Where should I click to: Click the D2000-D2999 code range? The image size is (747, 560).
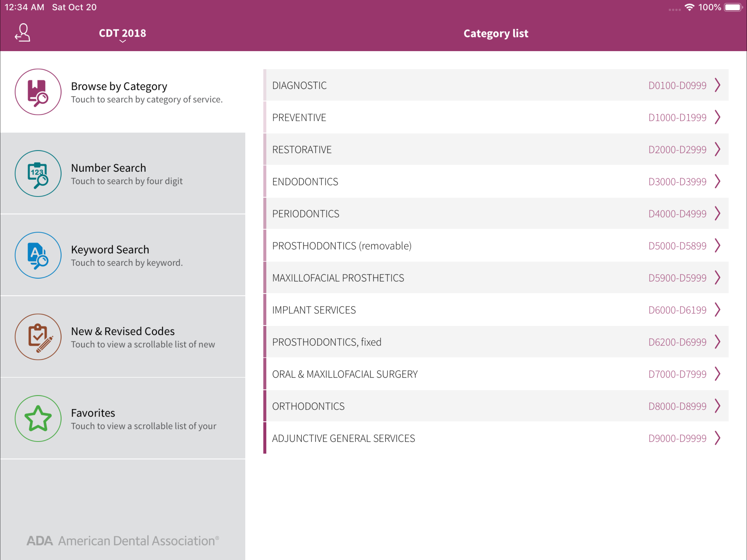[678, 150]
